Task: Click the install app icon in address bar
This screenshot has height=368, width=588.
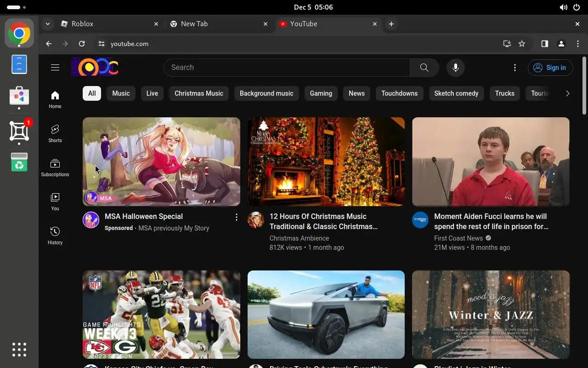Action: 507,44
